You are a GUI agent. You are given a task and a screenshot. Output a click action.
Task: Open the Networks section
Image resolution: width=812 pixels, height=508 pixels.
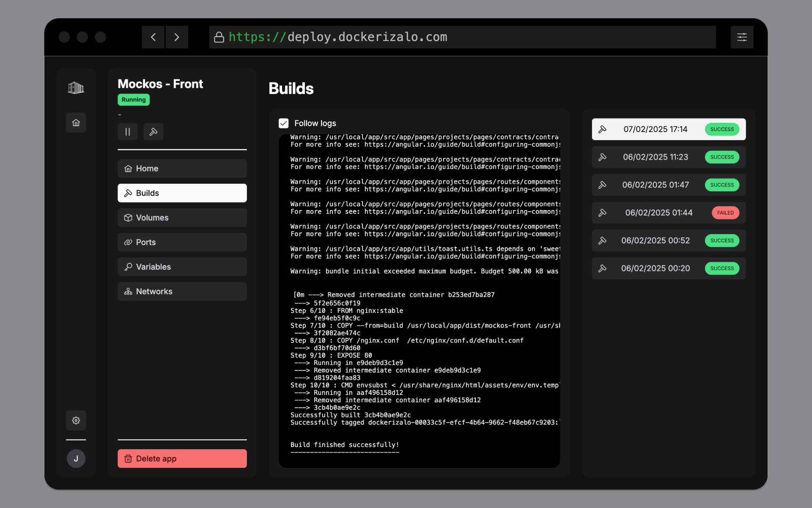point(182,291)
